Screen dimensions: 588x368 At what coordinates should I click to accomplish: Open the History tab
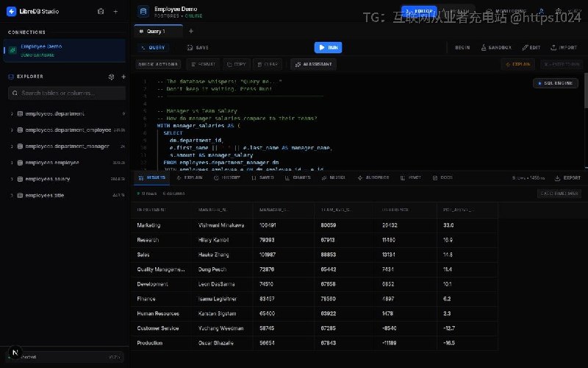tap(227, 177)
